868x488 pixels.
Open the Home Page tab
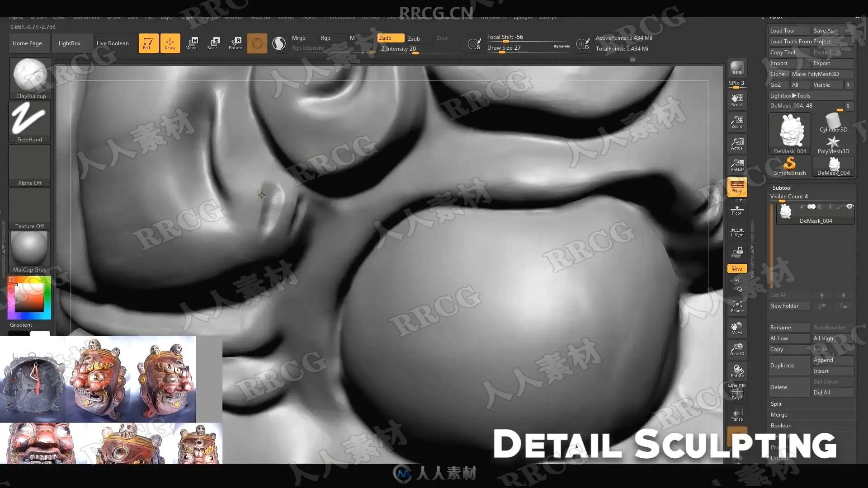(x=28, y=43)
